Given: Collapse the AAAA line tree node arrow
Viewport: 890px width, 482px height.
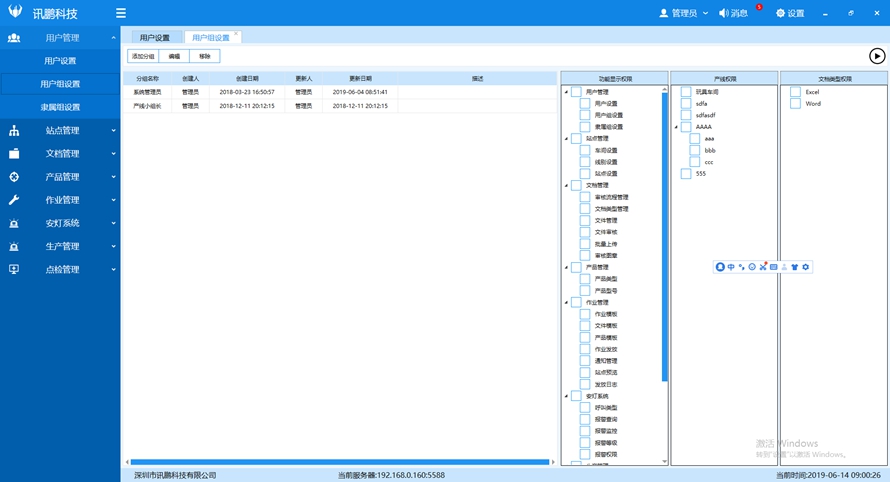Looking at the screenshot, I should coord(676,127).
